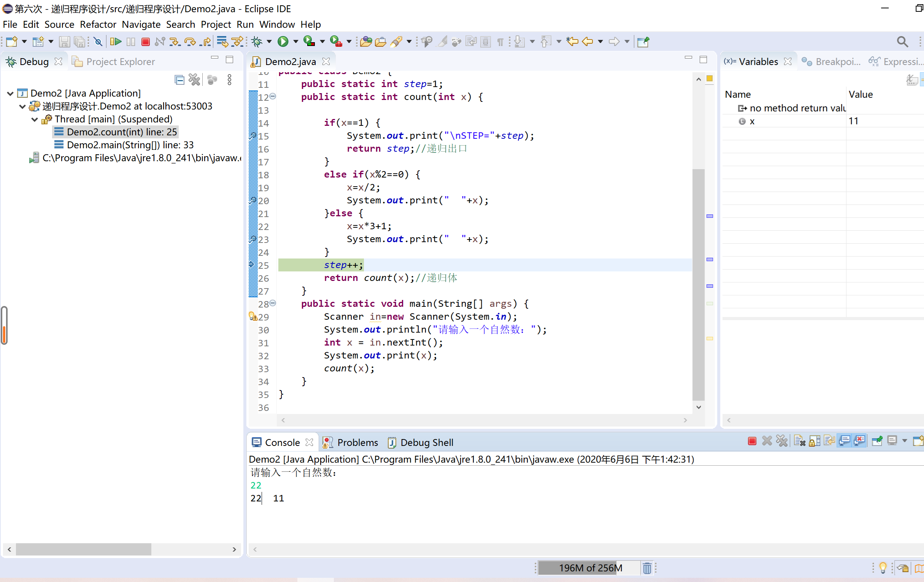Toggle Pin Console

(x=877, y=441)
